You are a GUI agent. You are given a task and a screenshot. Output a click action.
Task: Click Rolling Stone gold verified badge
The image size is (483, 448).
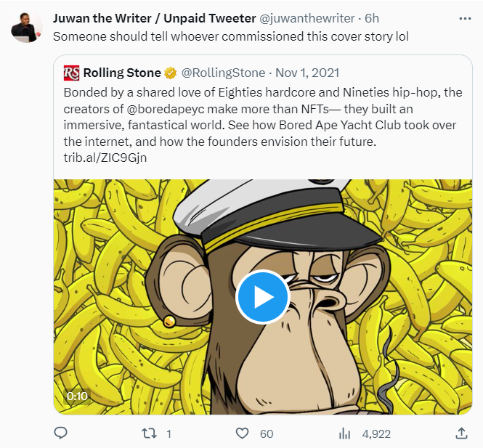[171, 73]
